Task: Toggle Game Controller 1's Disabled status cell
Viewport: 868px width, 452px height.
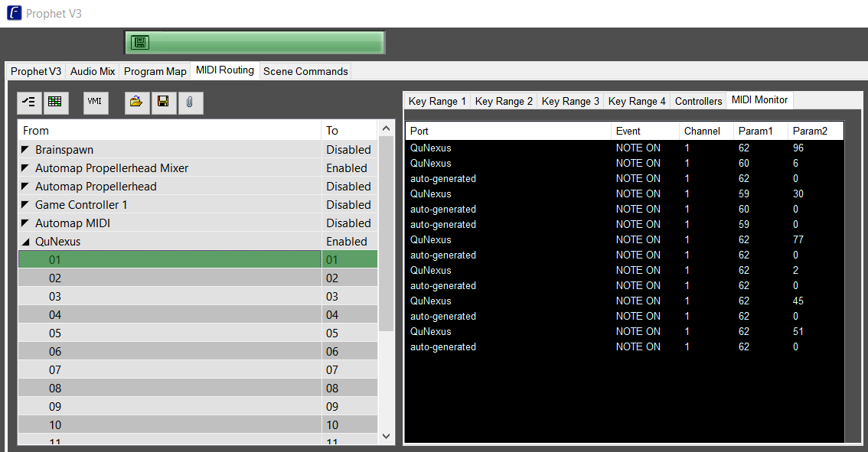Action: point(349,204)
